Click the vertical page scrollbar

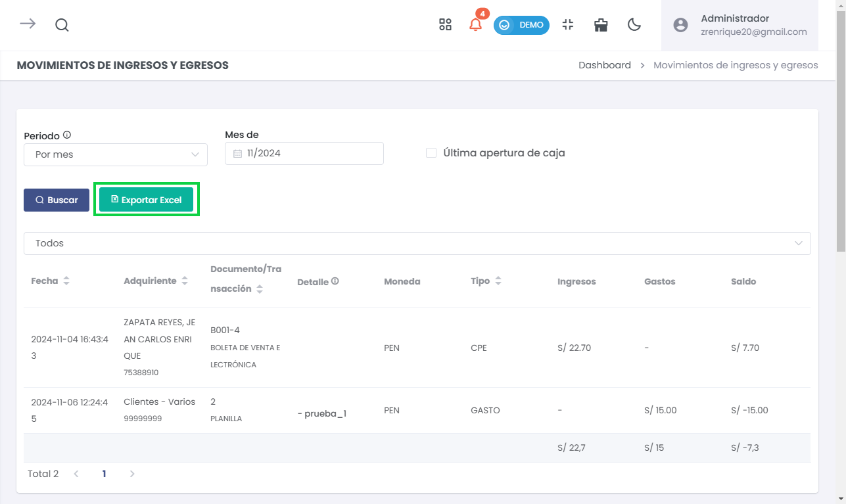point(841,131)
